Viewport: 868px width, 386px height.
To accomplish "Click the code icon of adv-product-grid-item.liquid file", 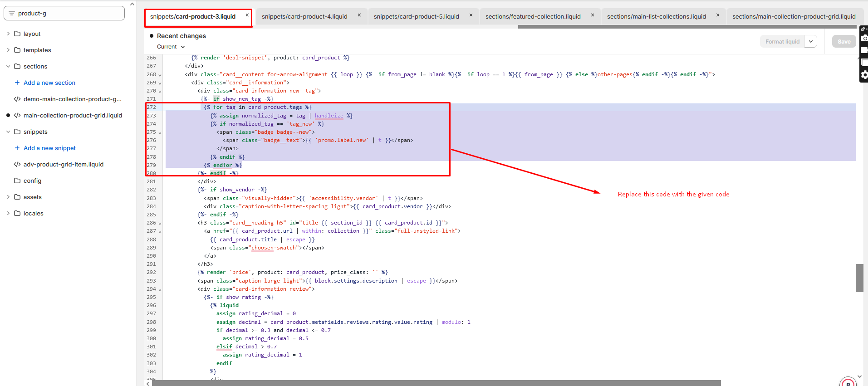I will click(17, 164).
